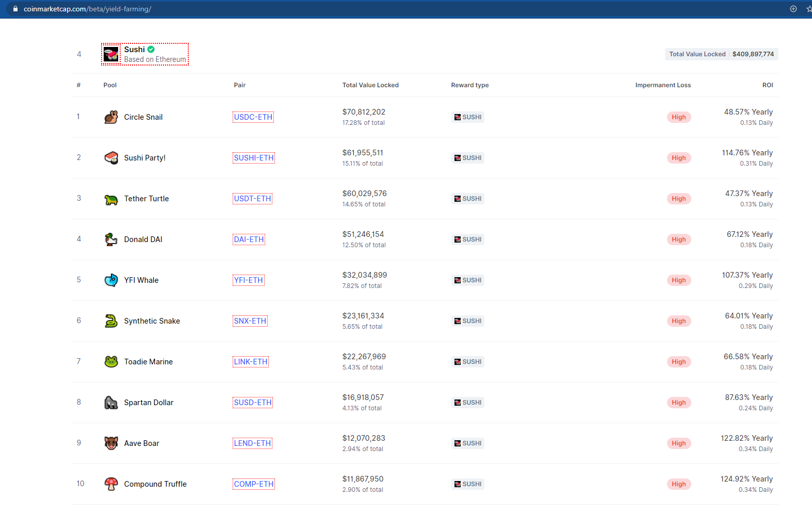Click the Sushi protocol logo icon
This screenshot has height=512, width=812.
pos(111,54)
